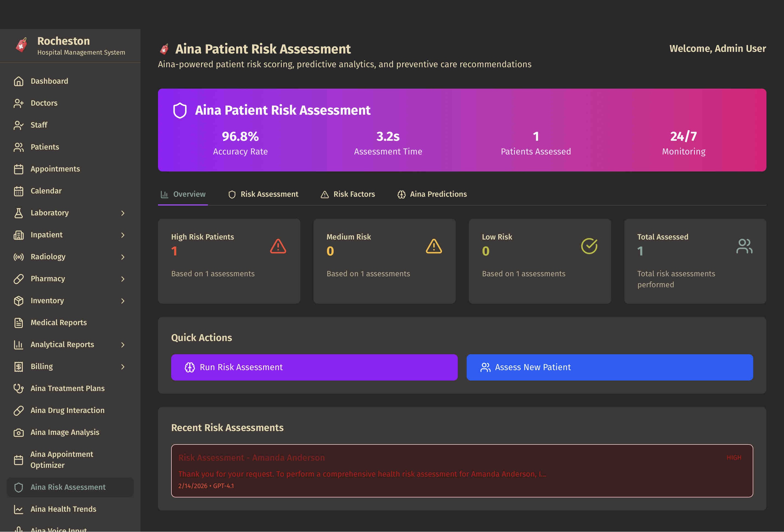Open Aina Treatment Plans stethoscope icon
This screenshot has width=784, height=532.
point(19,388)
